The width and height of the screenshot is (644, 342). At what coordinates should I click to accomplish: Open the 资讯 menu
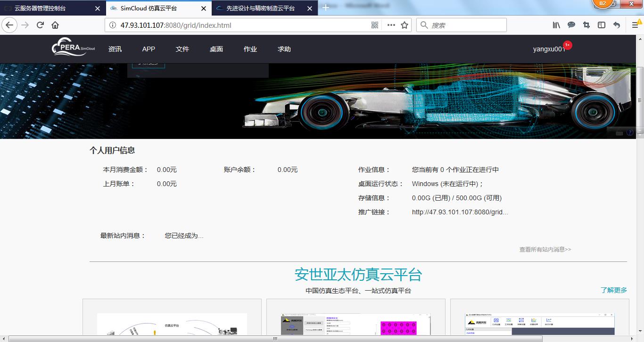(115, 49)
